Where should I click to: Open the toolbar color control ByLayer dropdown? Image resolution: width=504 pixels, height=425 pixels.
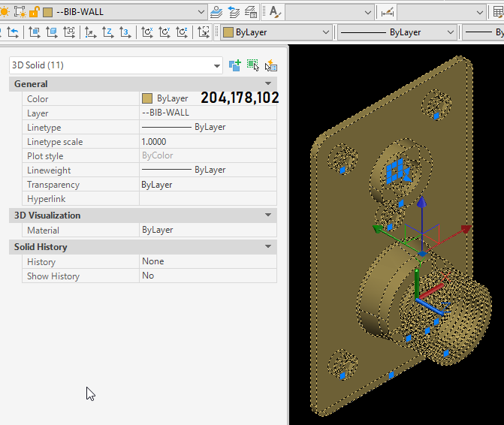(325, 32)
